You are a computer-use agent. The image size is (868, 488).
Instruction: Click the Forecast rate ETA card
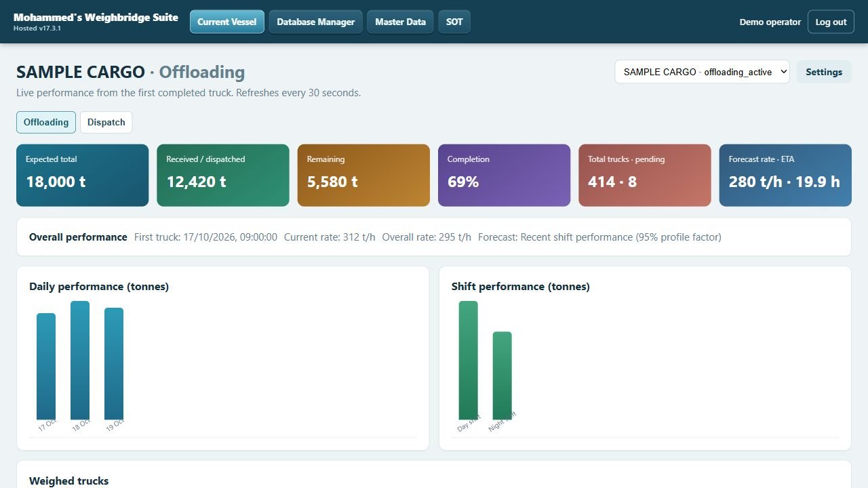(785, 175)
